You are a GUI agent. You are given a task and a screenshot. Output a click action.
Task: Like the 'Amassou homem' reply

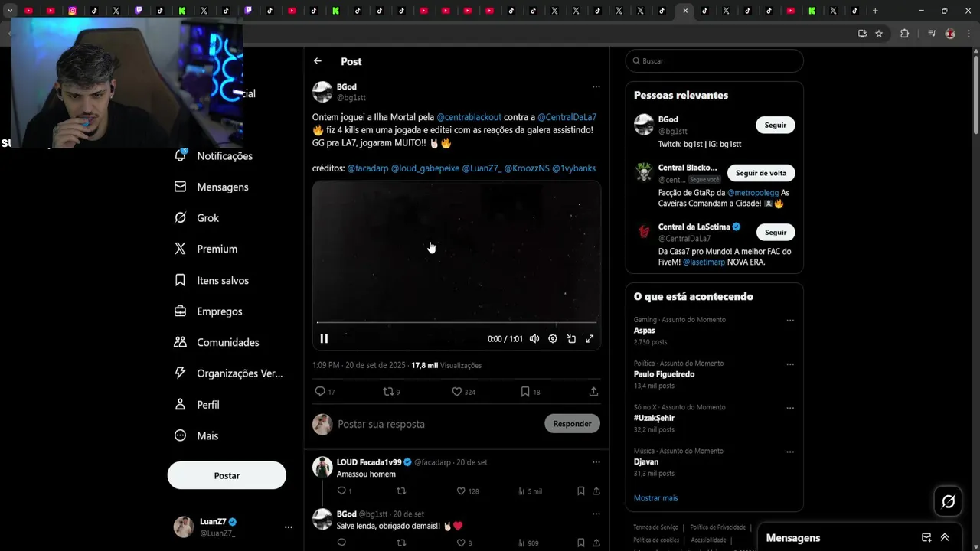[x=467, y=491]
